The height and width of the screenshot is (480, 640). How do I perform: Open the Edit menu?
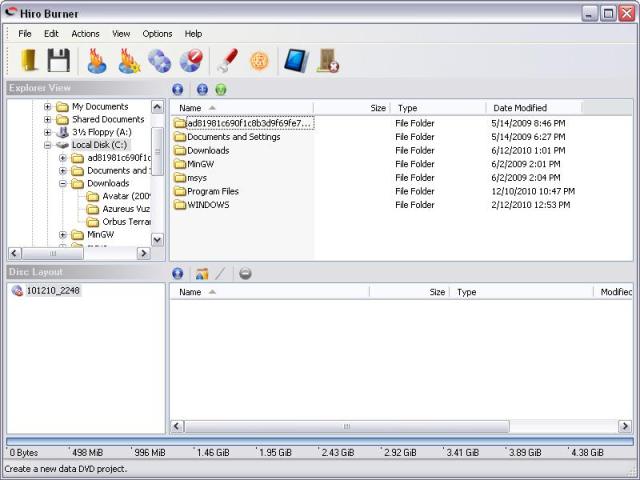51,34
